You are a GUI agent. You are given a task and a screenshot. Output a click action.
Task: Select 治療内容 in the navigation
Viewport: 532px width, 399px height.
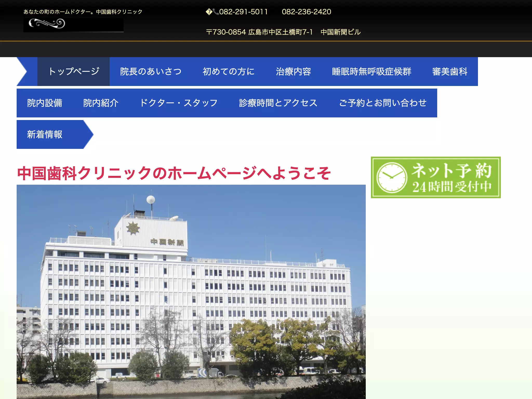point(293,71)
